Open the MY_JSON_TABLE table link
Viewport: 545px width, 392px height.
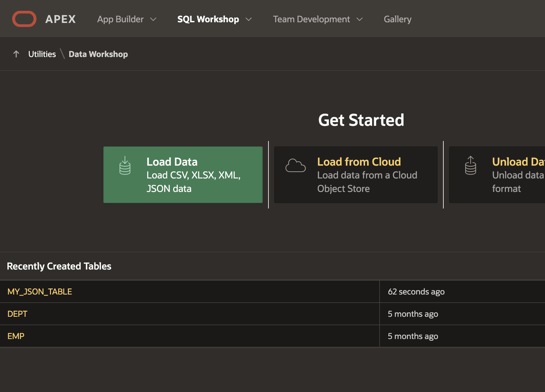(x=40, y=291)
